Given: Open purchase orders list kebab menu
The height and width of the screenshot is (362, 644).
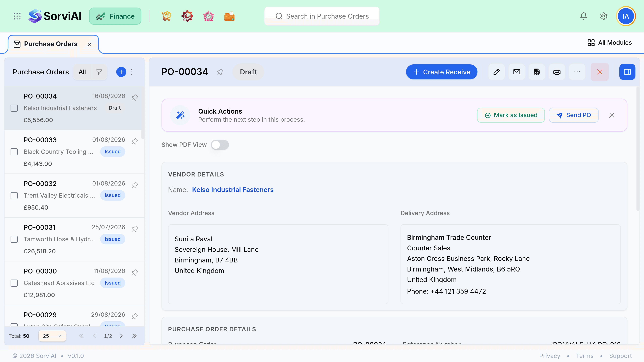Looking at the screenshot, I should pos(132,72).
